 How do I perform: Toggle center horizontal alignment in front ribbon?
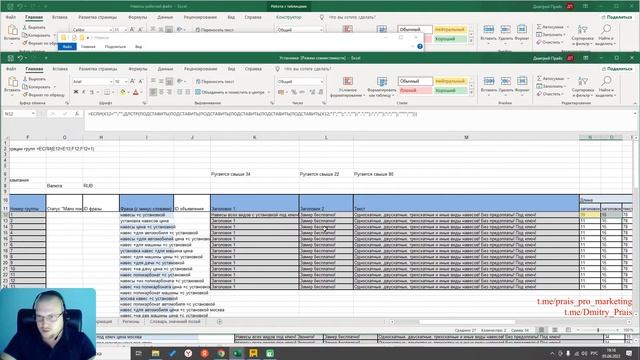point(161,92)
